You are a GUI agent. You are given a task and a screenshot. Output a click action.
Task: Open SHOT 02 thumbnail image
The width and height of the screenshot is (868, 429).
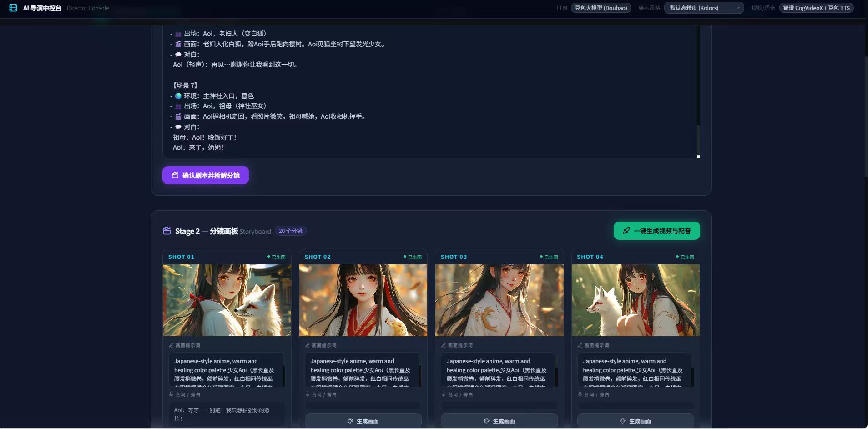(x=363, y=300)
